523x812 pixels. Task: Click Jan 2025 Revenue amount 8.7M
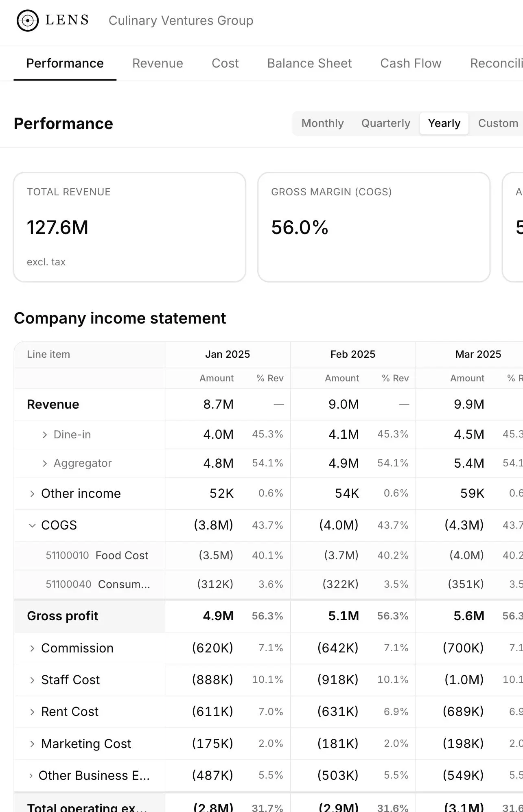click(x=219, y=405)
